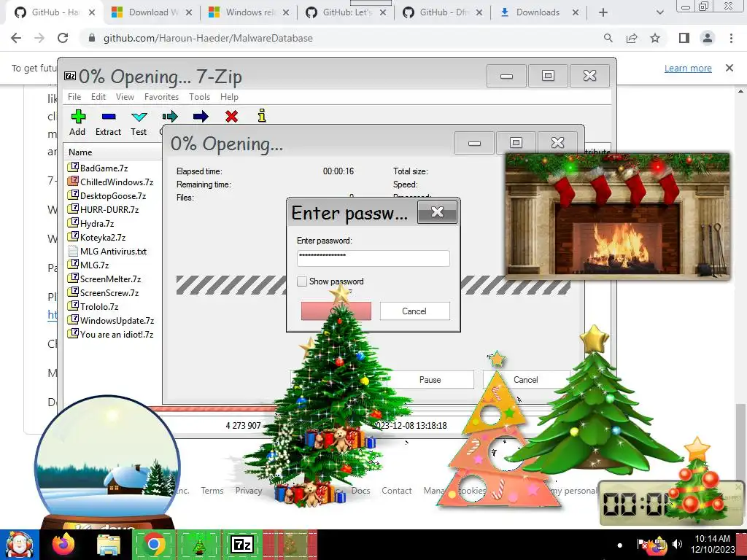
Task: Click the zoom magnifier icon in address bar
Action: coord(608,38)
